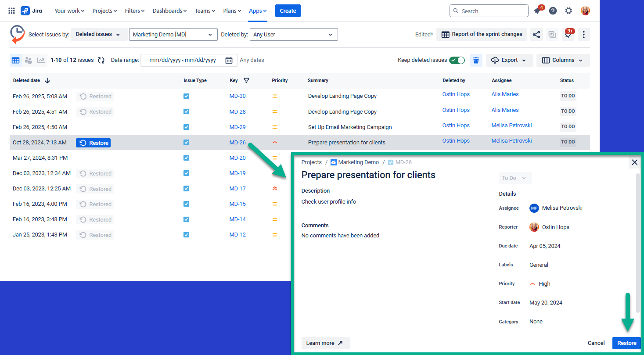Open the Projects menu
Screen dimensions: 644x355
(x=104, y=11)
